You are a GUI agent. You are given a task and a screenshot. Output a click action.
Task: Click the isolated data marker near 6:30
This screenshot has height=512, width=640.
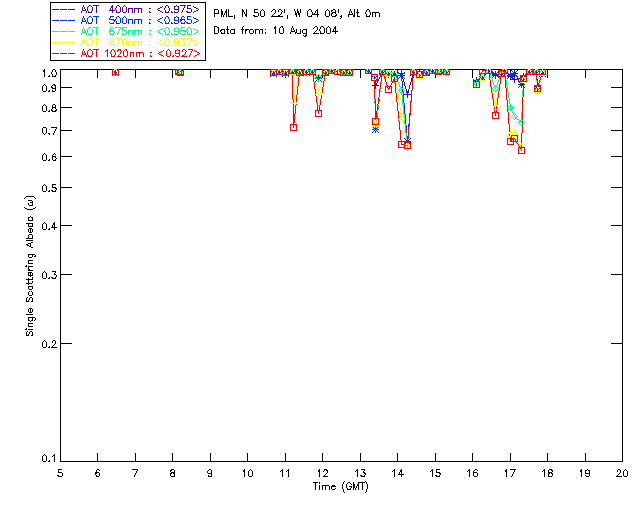pos(116,72)
